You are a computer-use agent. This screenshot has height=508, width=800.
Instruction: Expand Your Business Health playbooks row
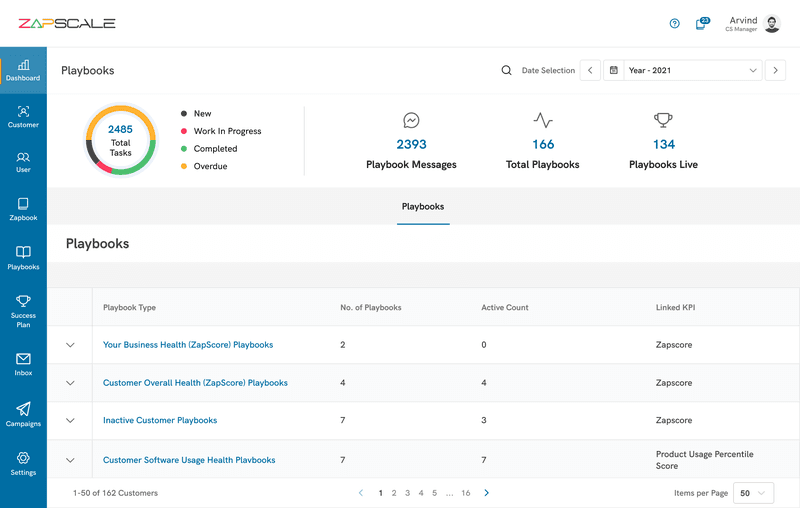coord(70,345)
